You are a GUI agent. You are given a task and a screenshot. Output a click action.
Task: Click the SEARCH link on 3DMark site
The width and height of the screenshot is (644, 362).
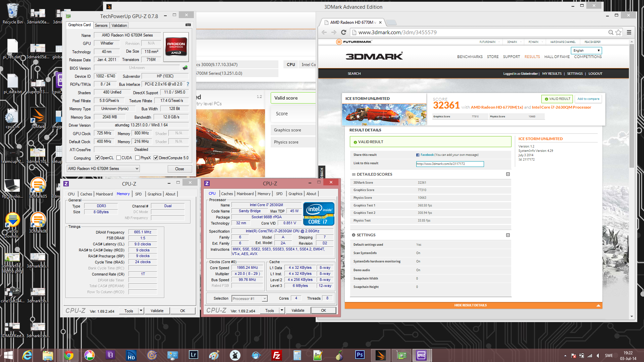(354, 74)
